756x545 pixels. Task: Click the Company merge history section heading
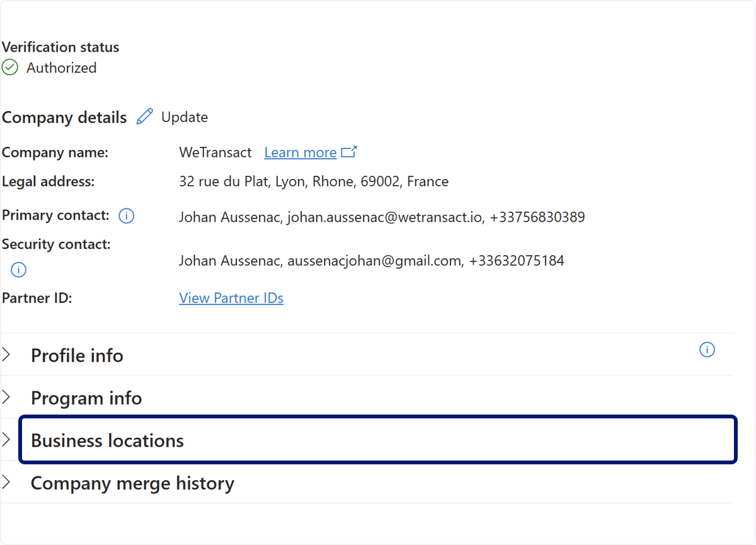pyautogui.click(x=132, y=483)
